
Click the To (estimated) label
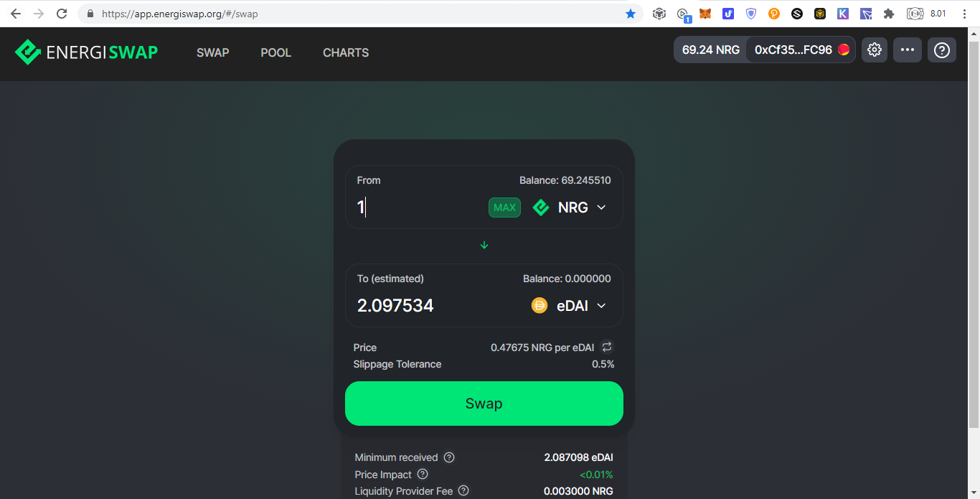tap(390, 279)
